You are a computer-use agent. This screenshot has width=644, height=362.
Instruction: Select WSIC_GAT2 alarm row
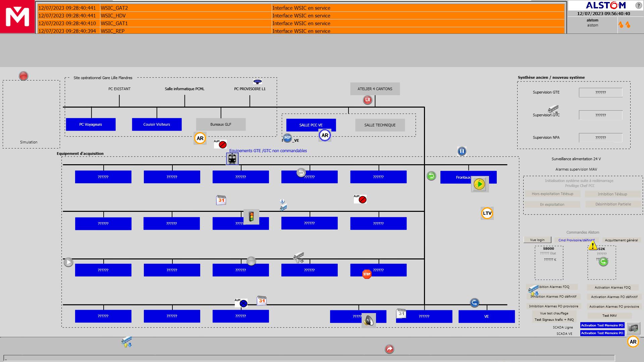pos(301,8)
